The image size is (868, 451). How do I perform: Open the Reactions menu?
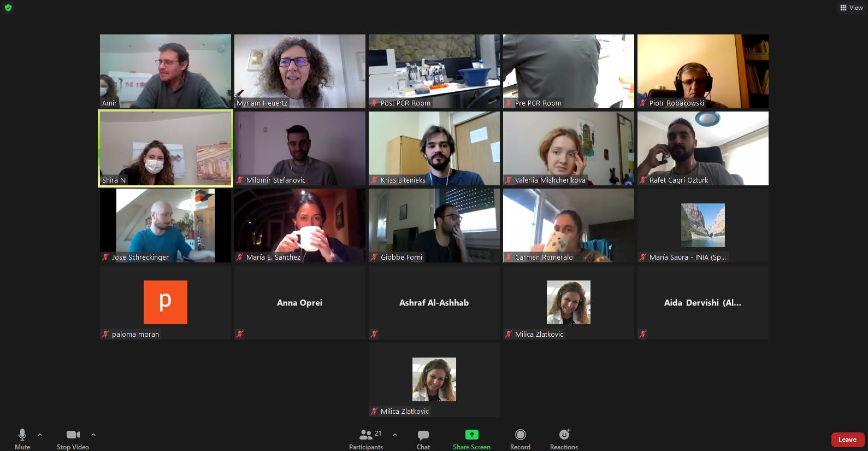[564, 439]
